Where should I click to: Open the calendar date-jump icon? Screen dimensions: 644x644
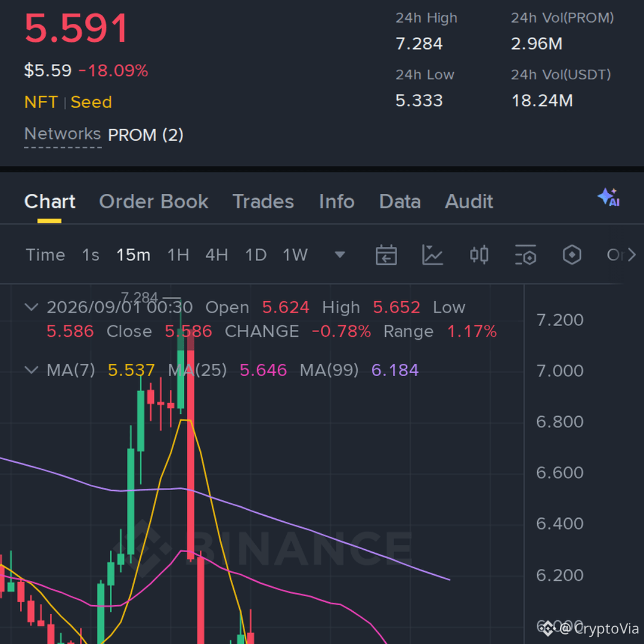tap(386, 255)
